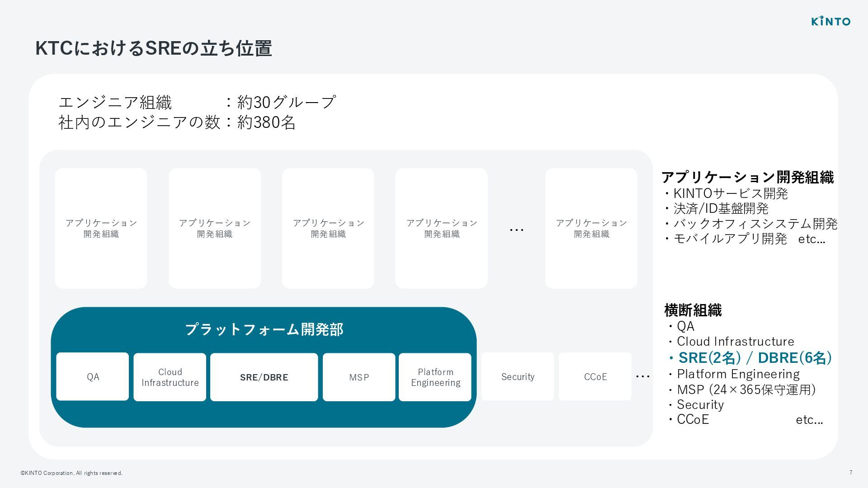This screenshot has width=868, height=488.
Task: Select the Cloud Infrastructure box
Action: (x=170, y=377)
